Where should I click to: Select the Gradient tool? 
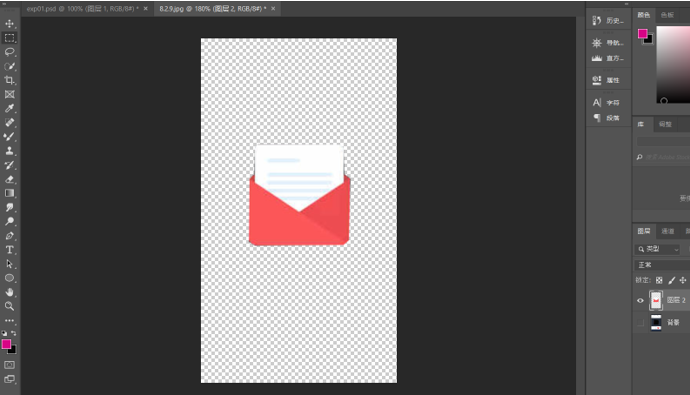point(9,193)
